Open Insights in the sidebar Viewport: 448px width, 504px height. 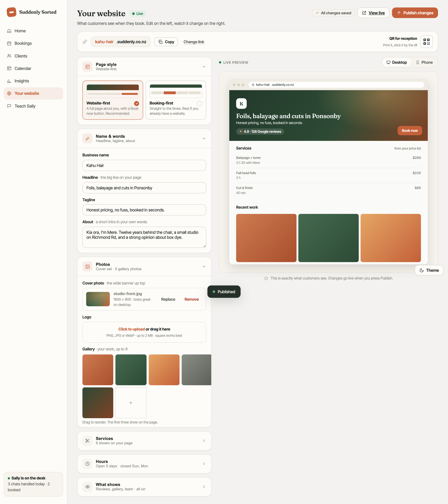click(33, 81)
